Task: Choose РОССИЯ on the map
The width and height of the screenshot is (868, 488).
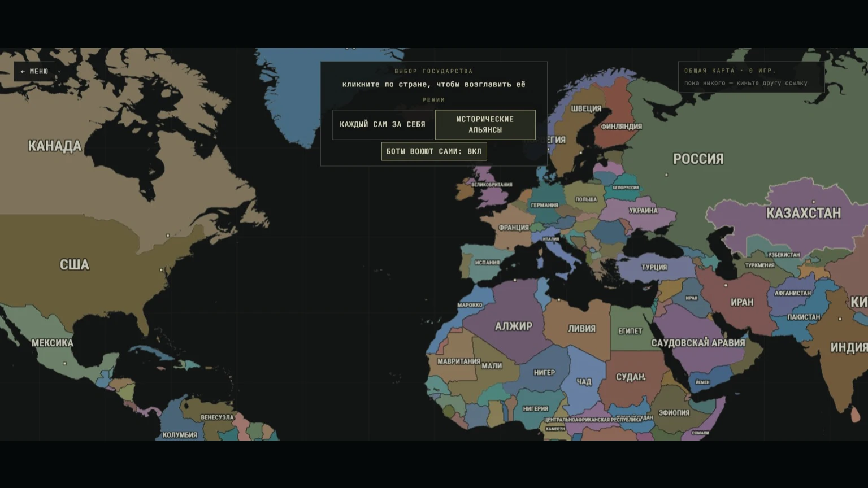Action: (x=698, y=159)
